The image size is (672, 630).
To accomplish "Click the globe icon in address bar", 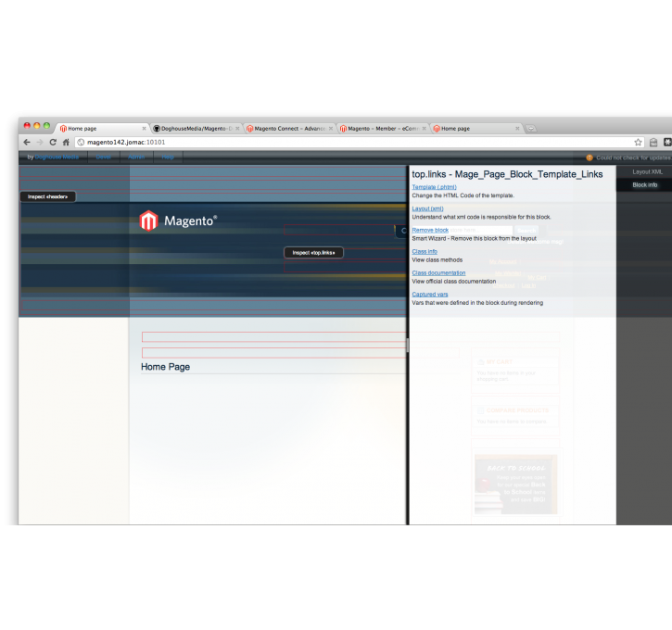I will pos(81,142).
